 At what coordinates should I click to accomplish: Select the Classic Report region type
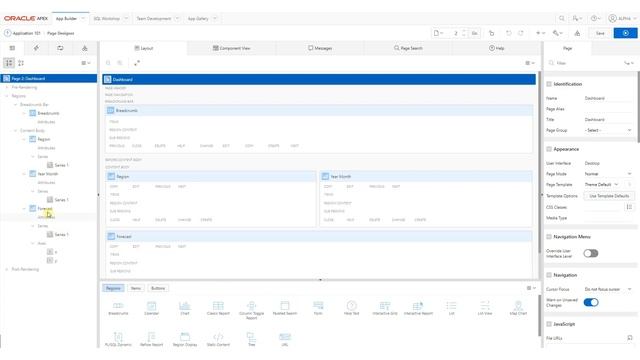click(x=218, y=308)
